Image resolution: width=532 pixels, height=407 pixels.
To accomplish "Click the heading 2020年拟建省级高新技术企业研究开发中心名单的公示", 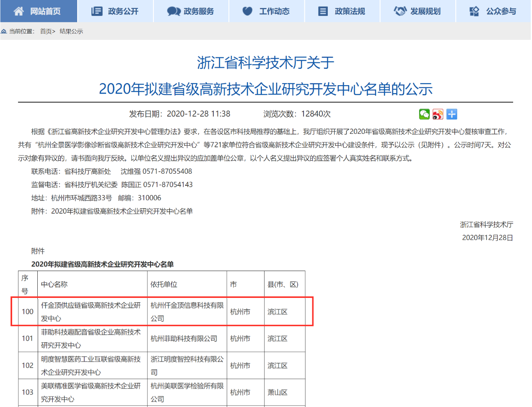I will (x=266, y=89).
